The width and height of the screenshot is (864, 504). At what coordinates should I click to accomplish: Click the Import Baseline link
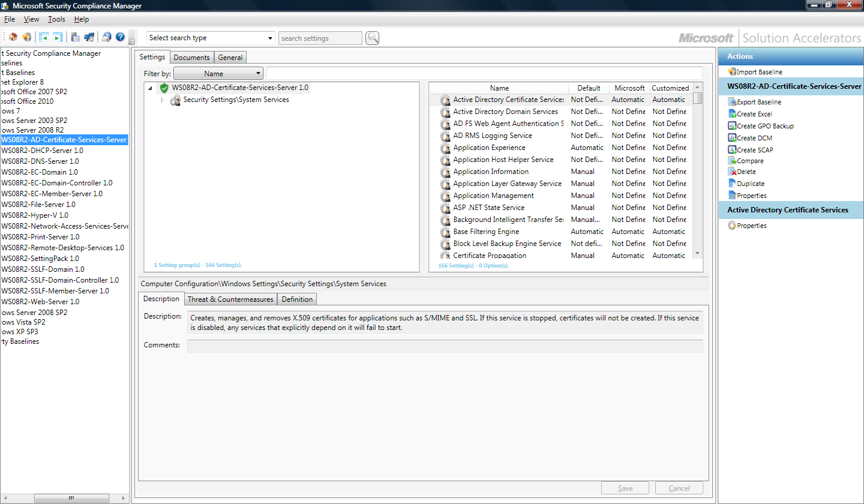pyautogui.click(x=760, y=72)
